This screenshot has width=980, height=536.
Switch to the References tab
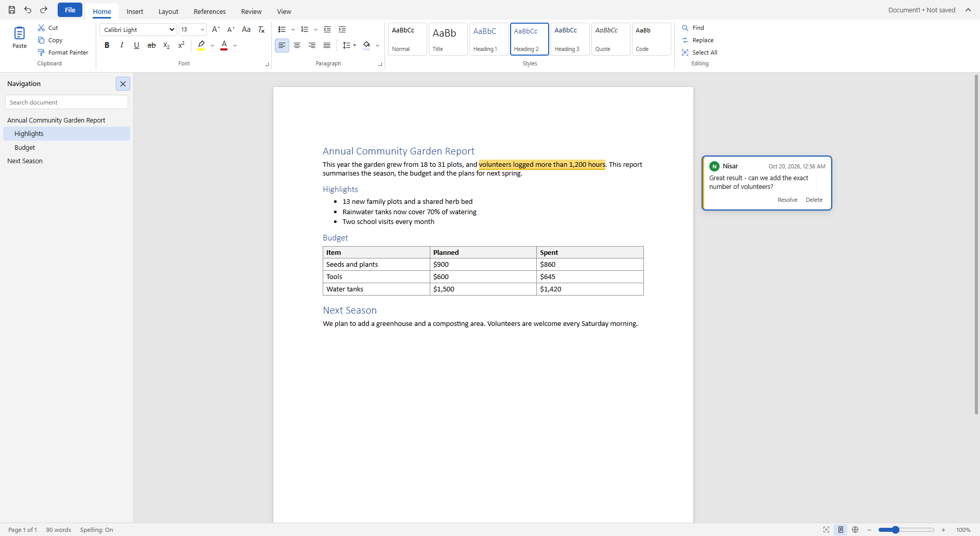209,11
